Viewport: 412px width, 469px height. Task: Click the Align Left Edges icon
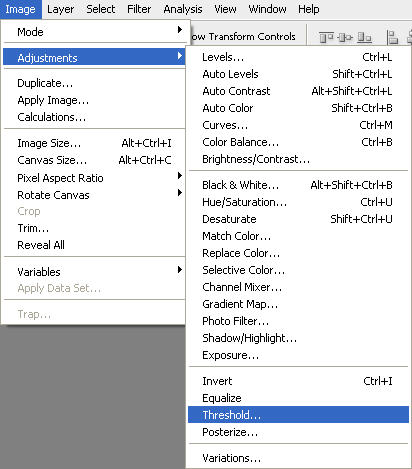[392, 37]
